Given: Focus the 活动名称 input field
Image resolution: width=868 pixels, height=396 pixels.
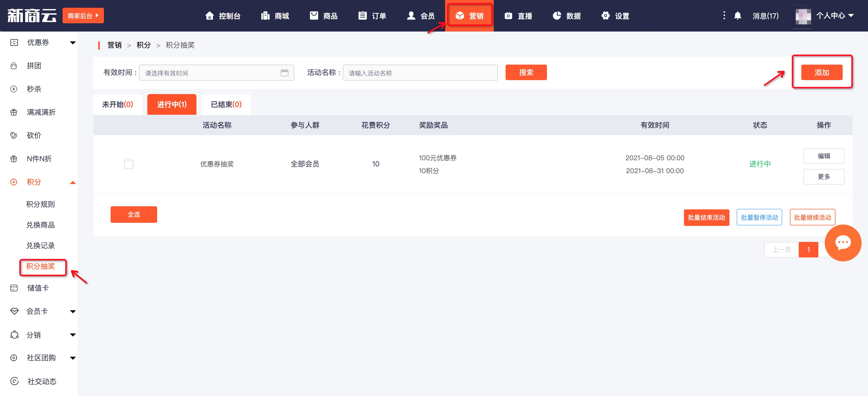Looking at the screenshot, I should tap(420, 72).
